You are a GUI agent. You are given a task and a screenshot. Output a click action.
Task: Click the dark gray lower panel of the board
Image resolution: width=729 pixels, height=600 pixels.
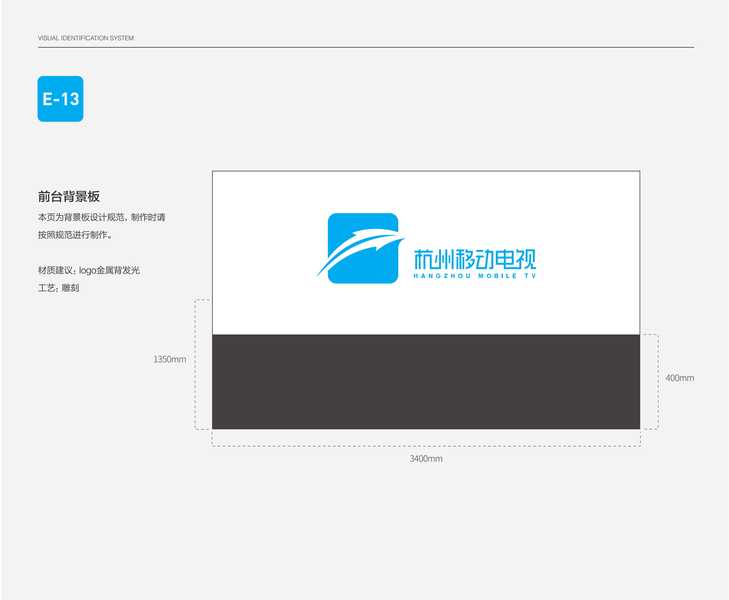point(426,382)
